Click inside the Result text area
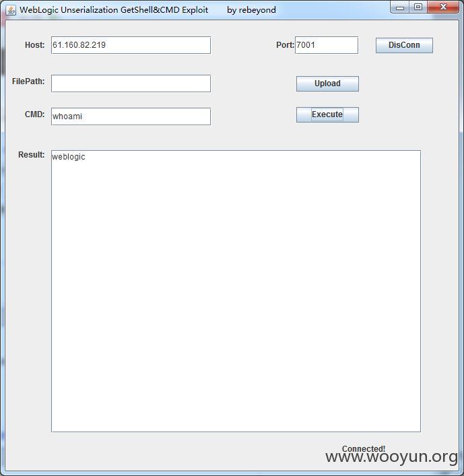The width and height of the screenshot is (464, 476). [236, 291]
